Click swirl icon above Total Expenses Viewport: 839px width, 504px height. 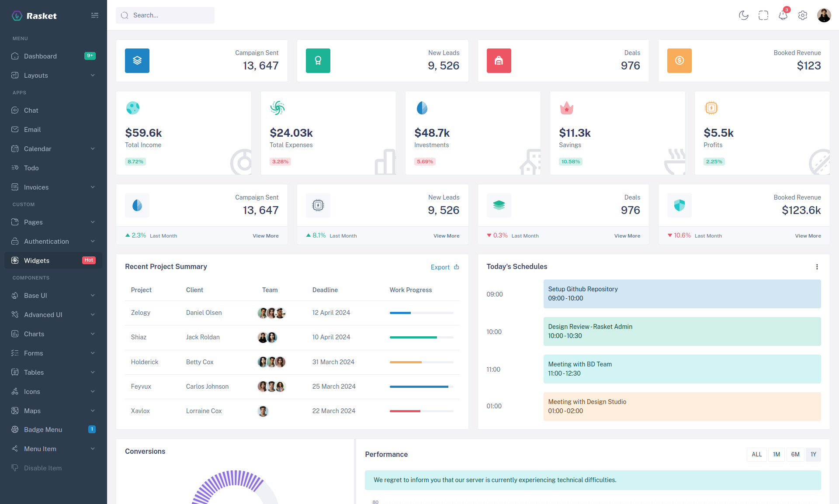tap(277, 107)
